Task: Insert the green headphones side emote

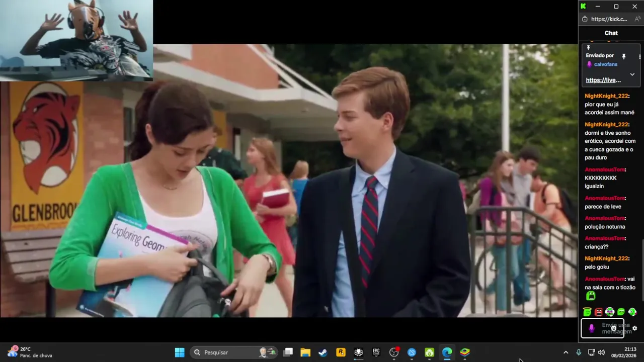Action: tap(632, 312)
